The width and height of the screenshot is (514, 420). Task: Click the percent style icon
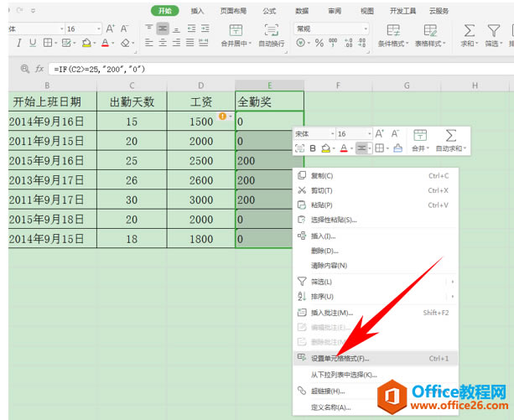click(x=319, y=43)
